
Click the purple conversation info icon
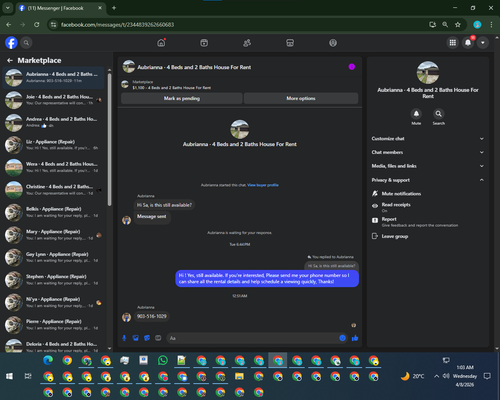pyautogui.click(x=352, y=67)
